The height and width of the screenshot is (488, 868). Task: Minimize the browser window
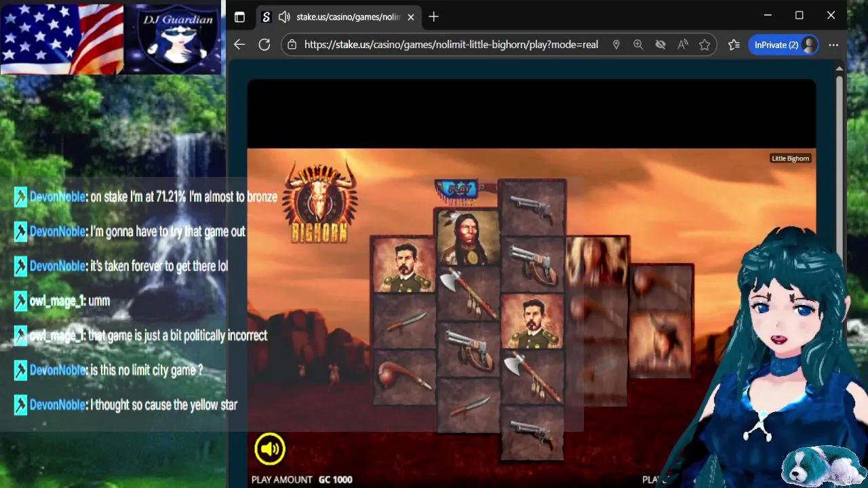click(x=768, y=15)
